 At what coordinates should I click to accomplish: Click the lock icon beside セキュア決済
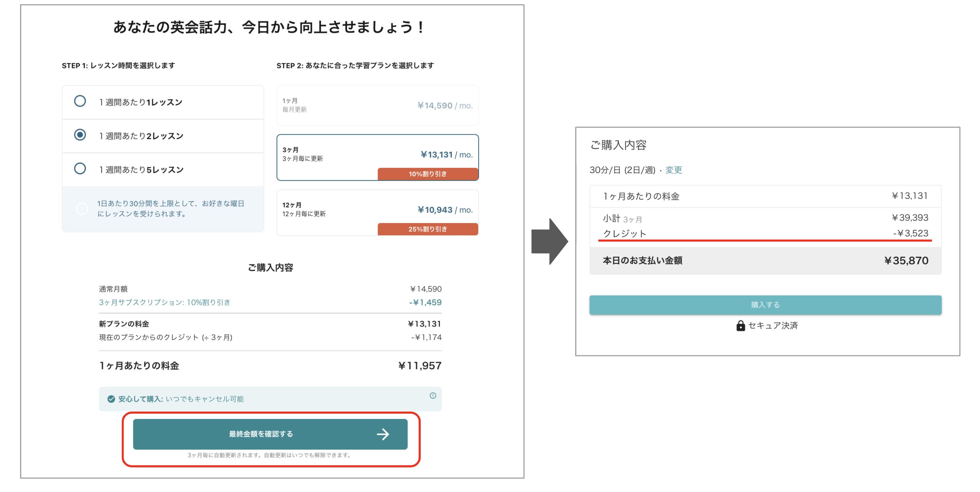[x=740, y=325]
